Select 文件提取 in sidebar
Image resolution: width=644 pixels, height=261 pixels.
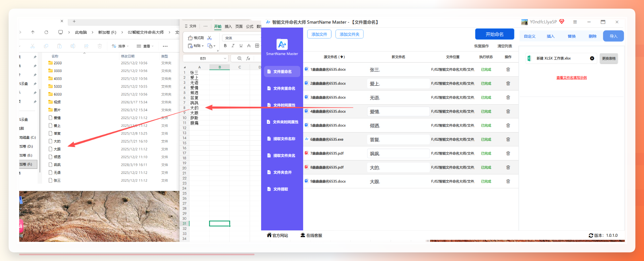[282, 189]
